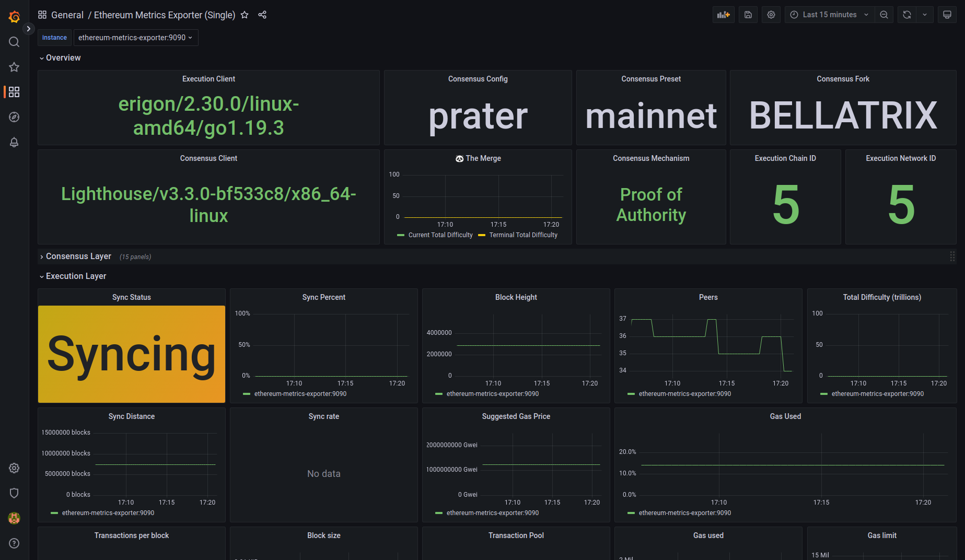Click the instance variable label
965x560 pixels.
[x=54, y=38]
